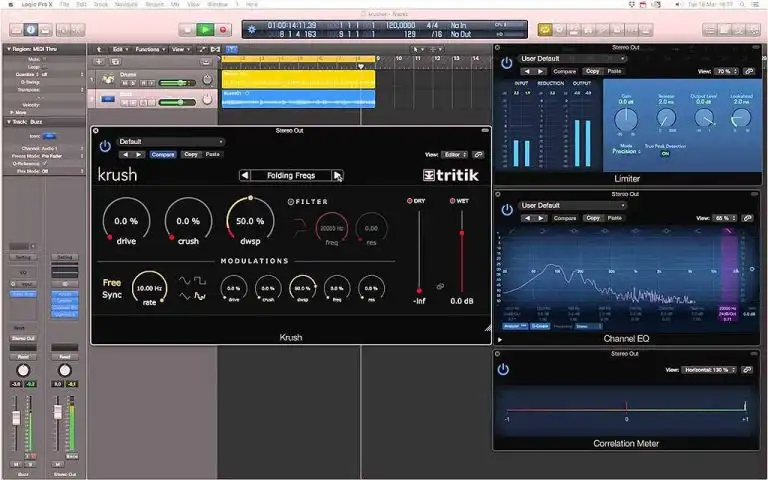The width and height of the screenshot is (768, 480).
Task: Click Compare in the Limiter header
Action: (x=564, y=72)
